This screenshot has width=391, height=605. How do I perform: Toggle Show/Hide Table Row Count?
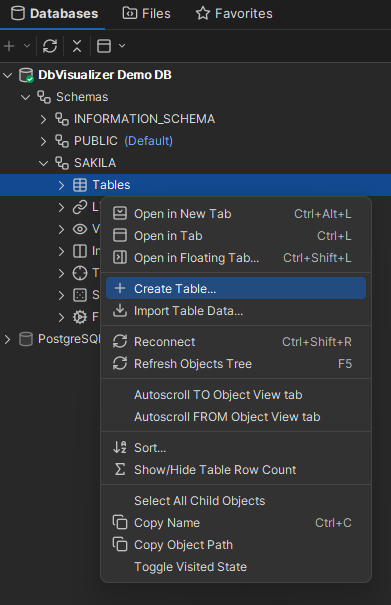point(236,470)
